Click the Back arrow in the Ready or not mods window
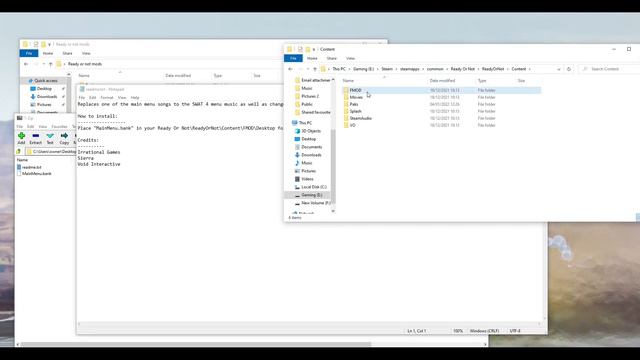Viewport: 640px width, 360px height. pyautogui.click(x=26, y=64)
